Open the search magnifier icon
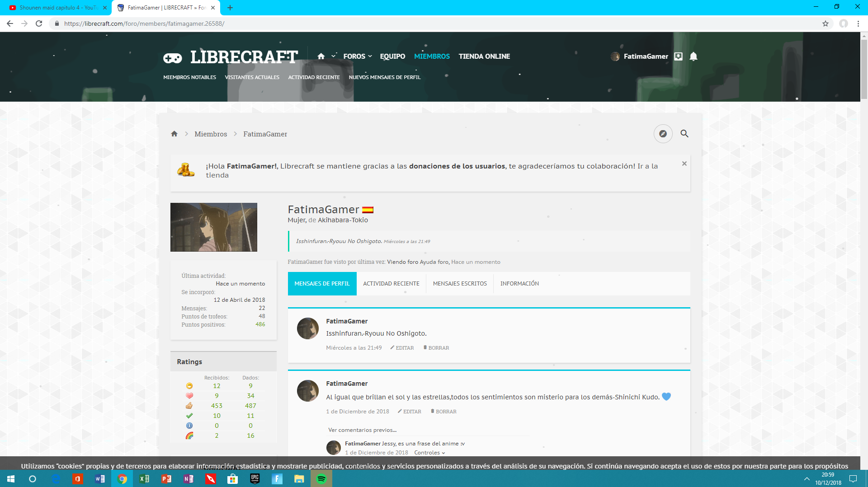Screen dimensions: 868x487 pos(684,134)
